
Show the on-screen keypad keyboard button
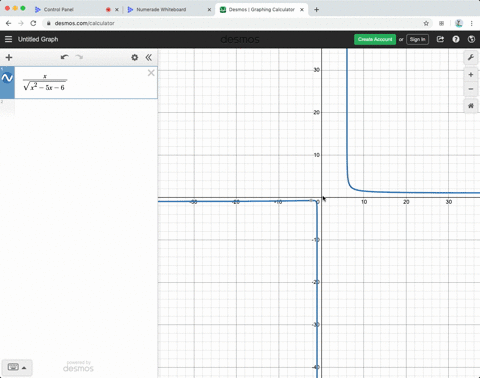[13, 367]
